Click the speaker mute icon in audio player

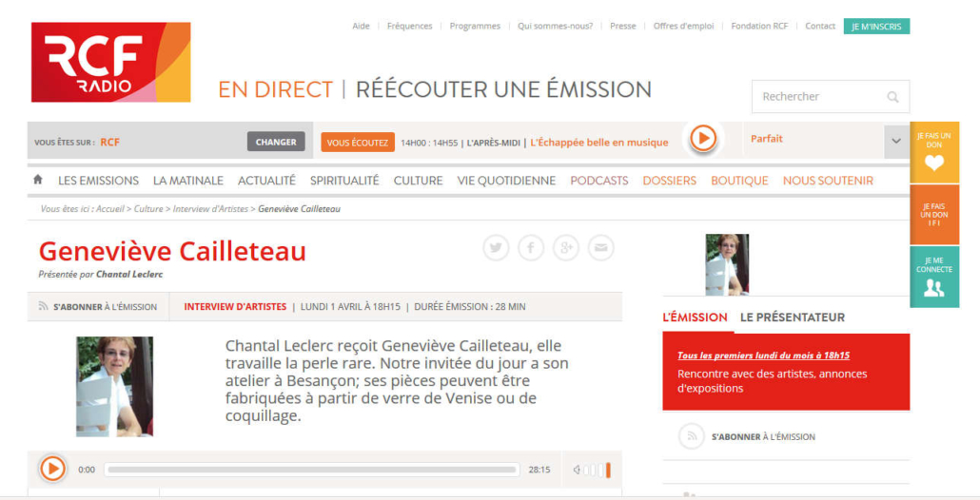pos(577,470)
